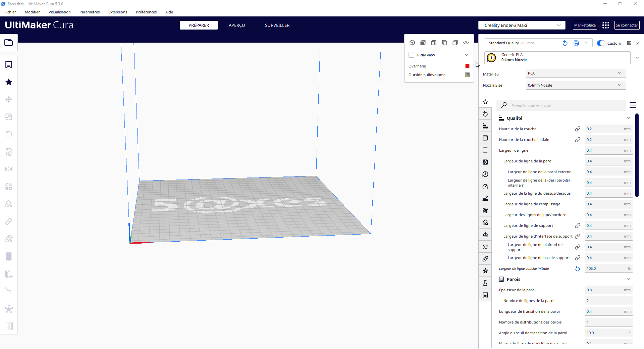Select the Rotate tool

tap(8, 134)
